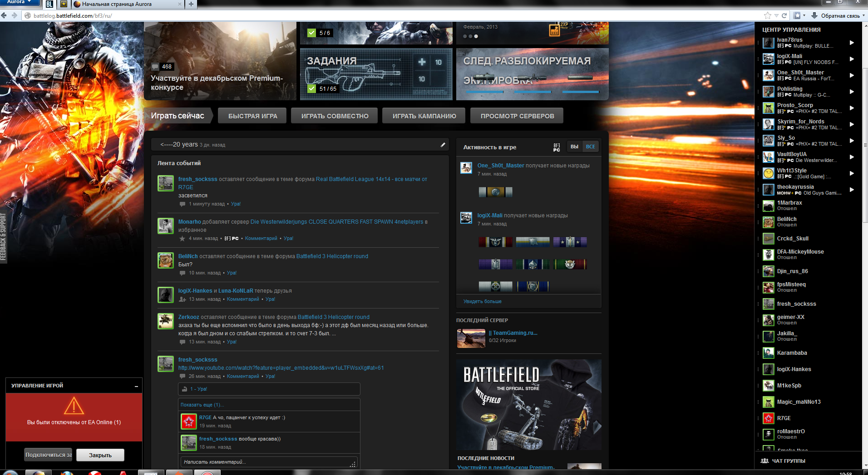Open One_Sh0t_Master activity avatar
Screen dimensions: 868x475
[466, 168]
